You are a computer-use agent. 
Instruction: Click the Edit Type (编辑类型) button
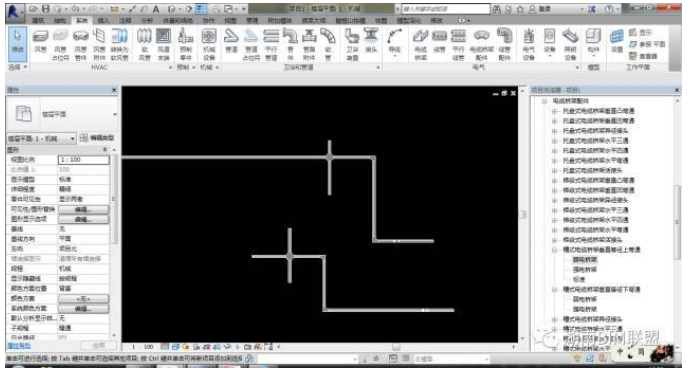coord(97,138)
